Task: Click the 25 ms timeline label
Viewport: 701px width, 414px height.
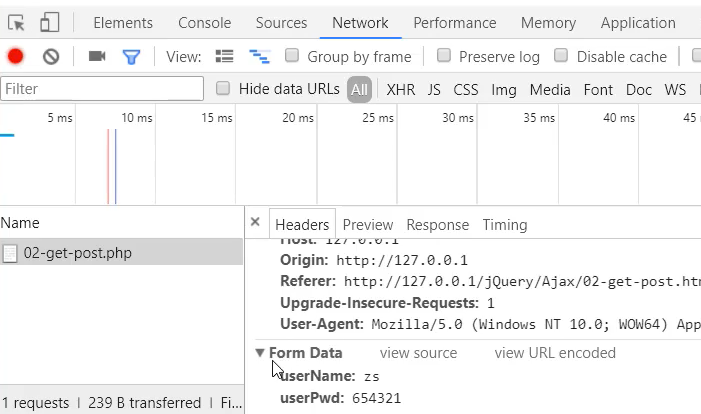Action: tap(378, 118)
